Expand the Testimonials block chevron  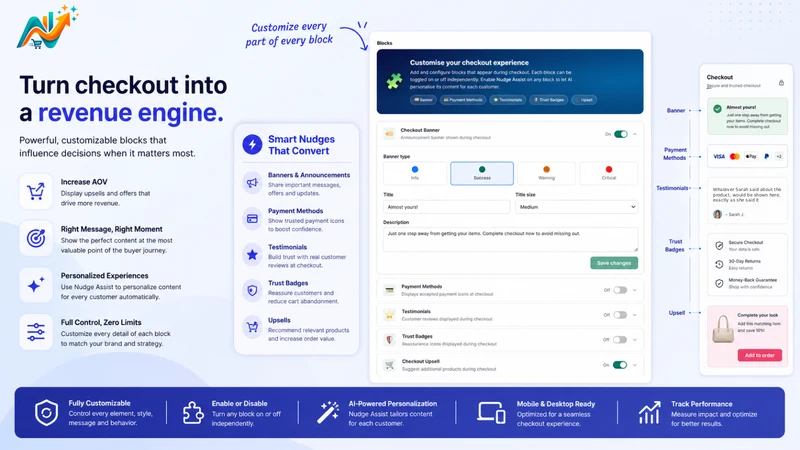point(635,315)
